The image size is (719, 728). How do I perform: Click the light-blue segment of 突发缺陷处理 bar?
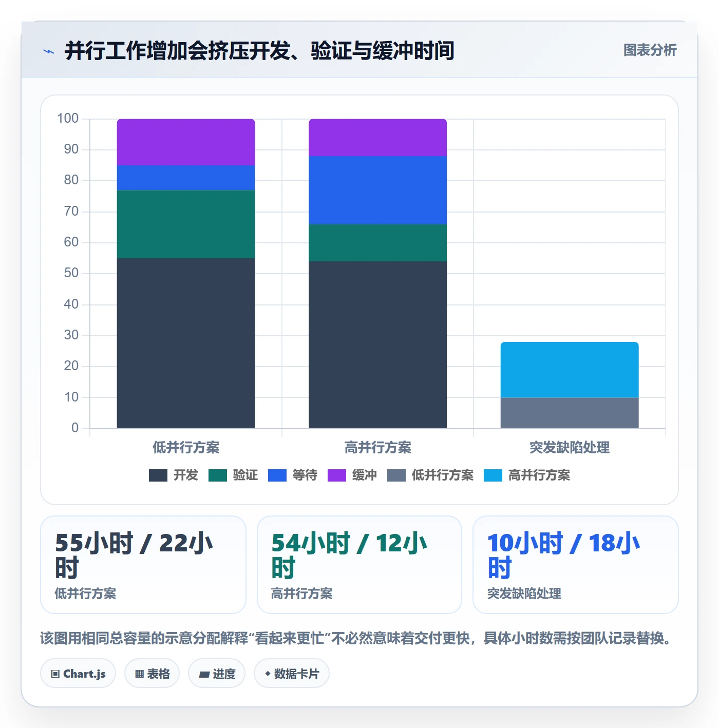pos(570,370)
